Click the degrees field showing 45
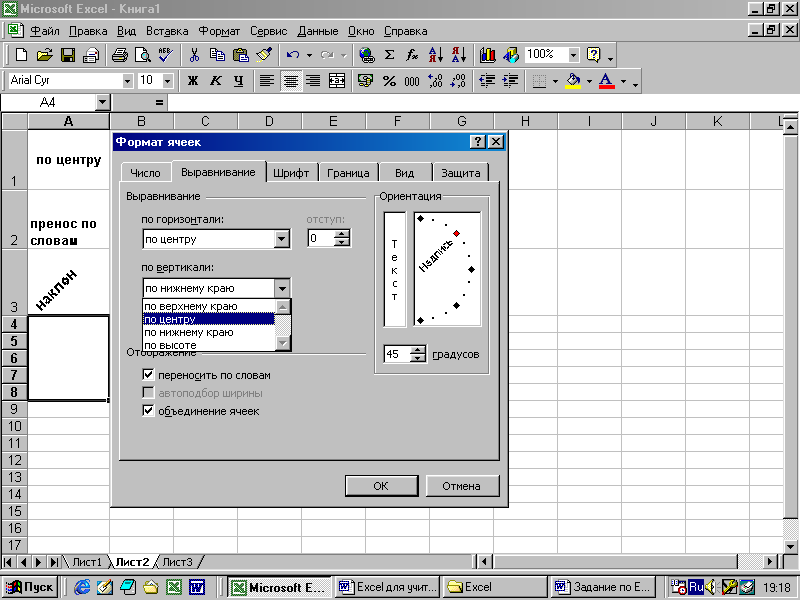The height and width of the screenshot is (600, 800). click(397, 354)
